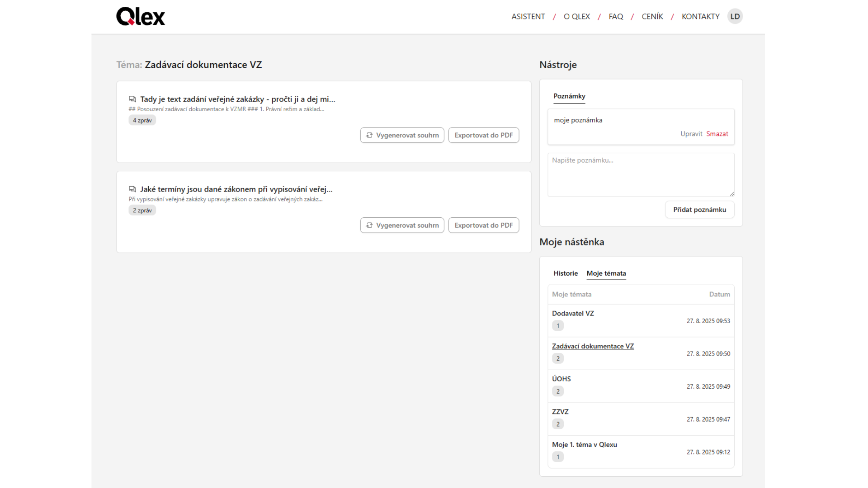Open conversation 'Jaké termíny jsou dané zákonem'
The width and height of the screenshot is (868, 488).
tap(236, 189)
